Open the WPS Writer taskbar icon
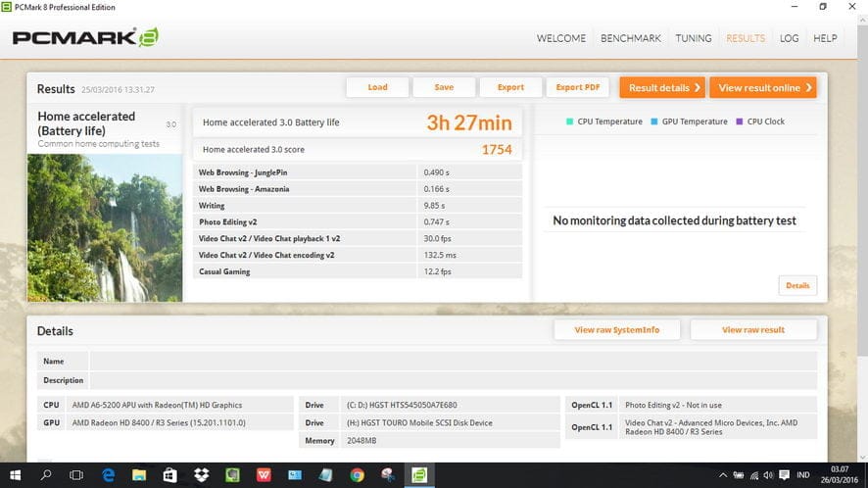 click(x=264, y=475)
